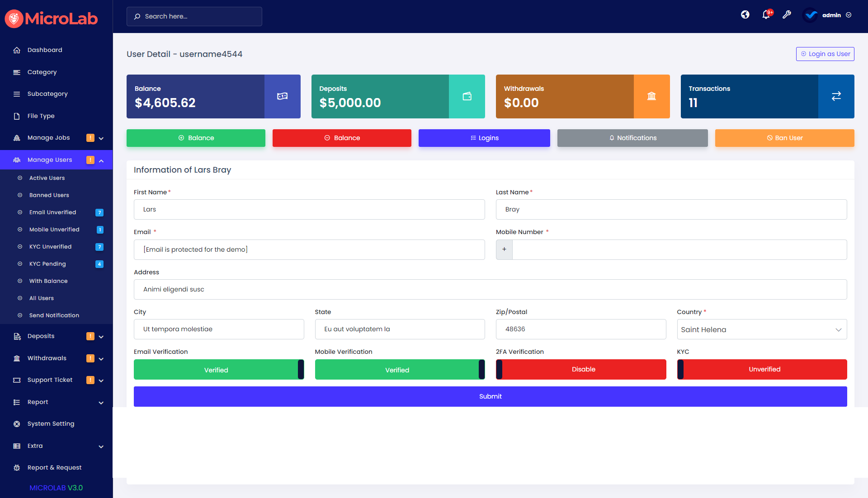Open the Country dropdown
The width and height of the screenshot is (868, 498).
coord(762,329)
